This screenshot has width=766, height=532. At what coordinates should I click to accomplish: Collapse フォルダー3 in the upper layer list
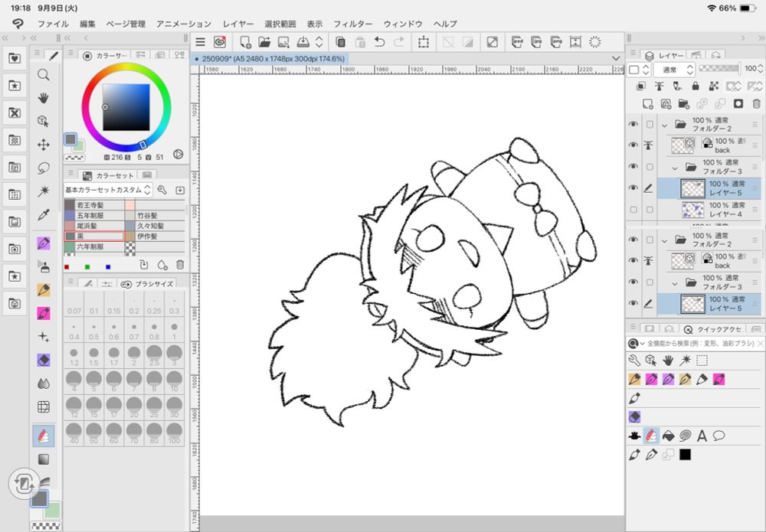click(x=675, y=168)
